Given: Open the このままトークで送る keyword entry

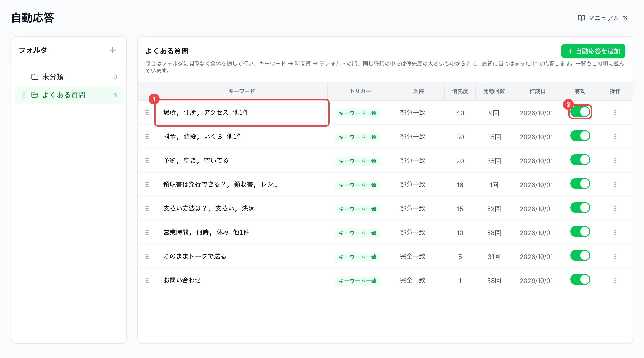Looking at the screenshot, I should click(x=195, y=256).
